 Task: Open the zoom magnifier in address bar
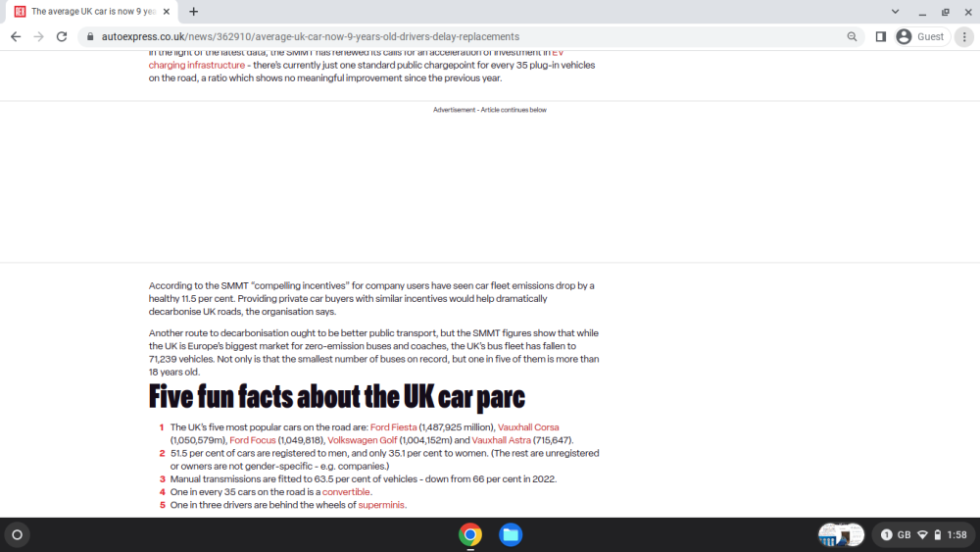click(x=852, y=37)
